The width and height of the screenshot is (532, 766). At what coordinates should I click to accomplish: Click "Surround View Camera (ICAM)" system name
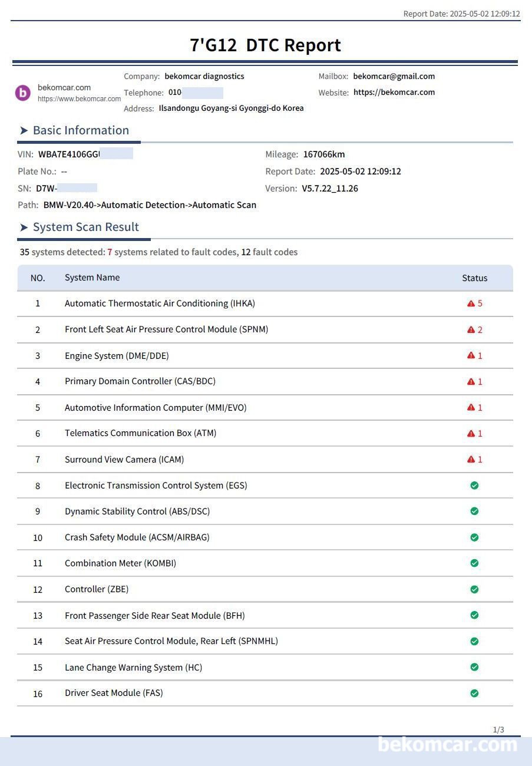(125, 459)
